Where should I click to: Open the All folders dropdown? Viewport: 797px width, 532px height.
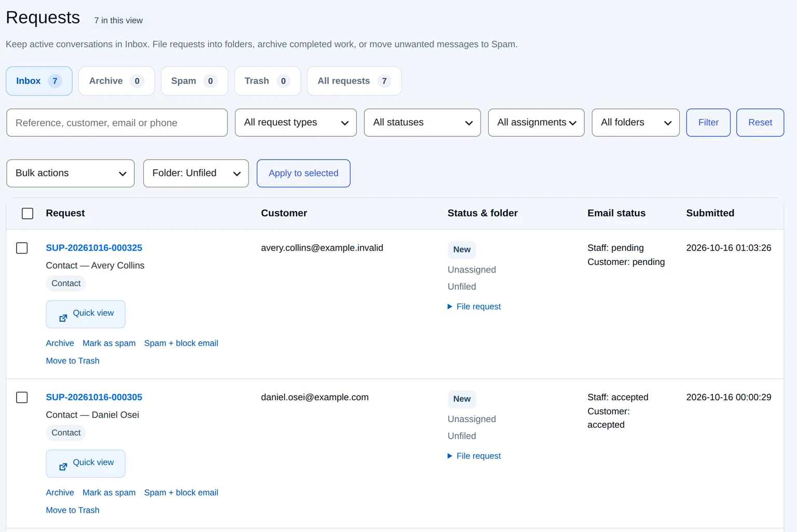[x=636, y=122]
